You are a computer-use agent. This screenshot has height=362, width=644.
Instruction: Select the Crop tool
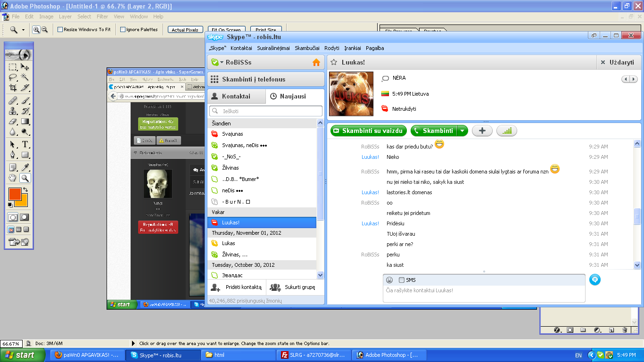click(x=13, y=88)
